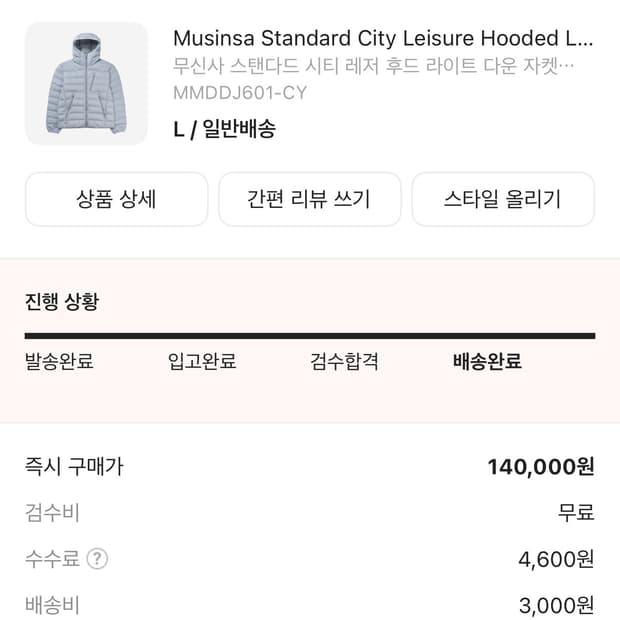Select the bold 배송완료 progress step
The image size is (620, 620).
488,362
